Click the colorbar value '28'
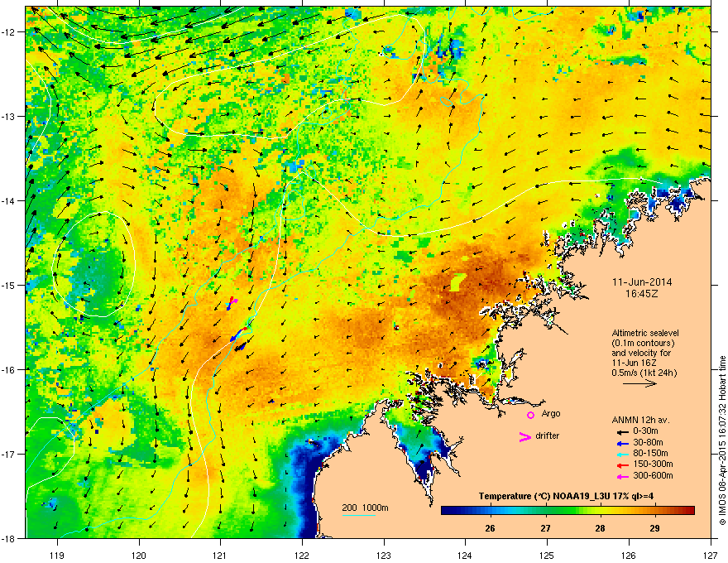The width and height of the screenshot is (728, 563). click(x=601, y=528)
